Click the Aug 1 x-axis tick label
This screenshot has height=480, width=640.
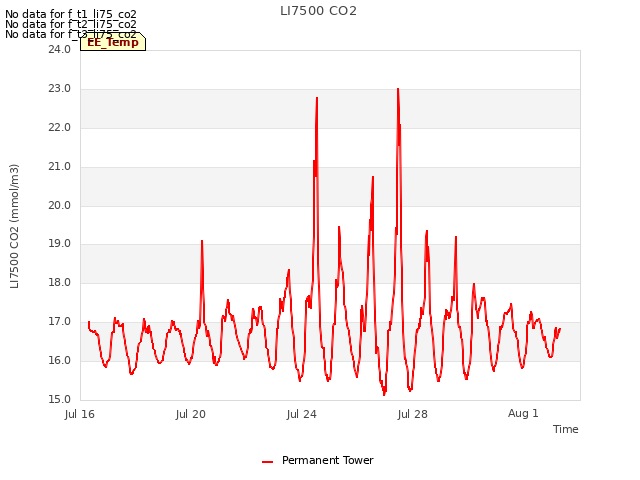click(x=523, y=413)
